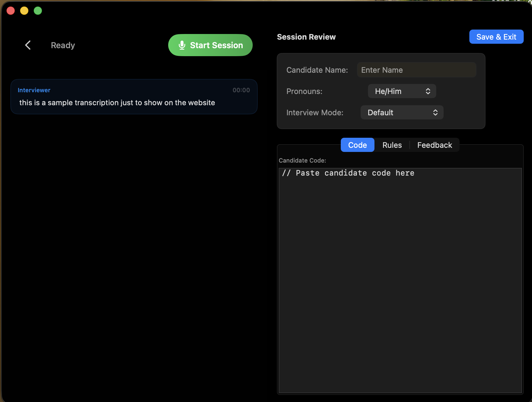Click the Session Review heading
The width and height of the screenshot is (532, 402).
(x=306, y=37)
